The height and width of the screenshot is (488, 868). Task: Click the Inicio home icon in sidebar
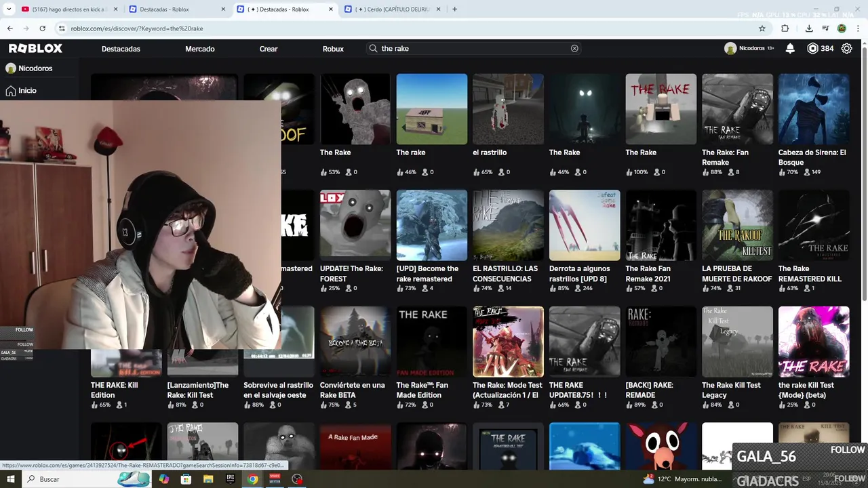pos(11,90)
